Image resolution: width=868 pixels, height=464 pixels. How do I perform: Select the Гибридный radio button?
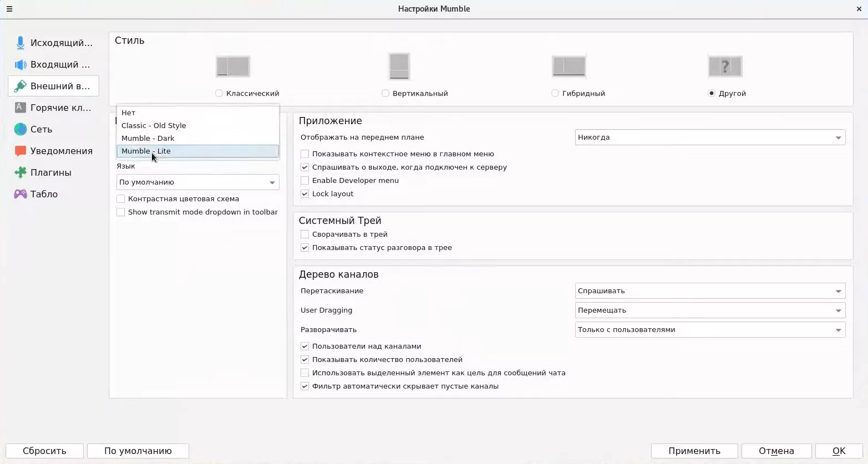pyautogui.click(x=555, y=93)
